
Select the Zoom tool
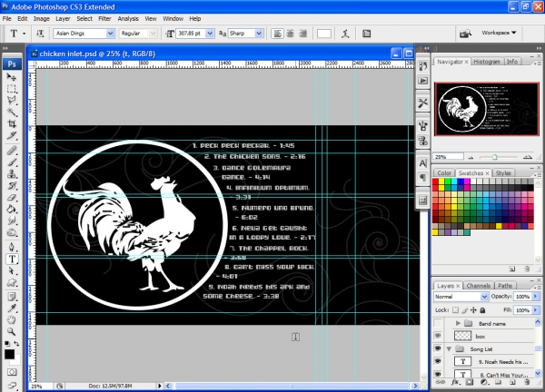pyautogui.click(x=12, y=331)
